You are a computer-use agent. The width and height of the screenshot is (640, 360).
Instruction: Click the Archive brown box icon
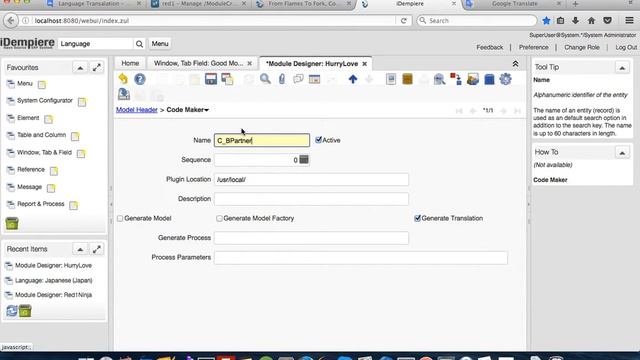click(407, 79)
